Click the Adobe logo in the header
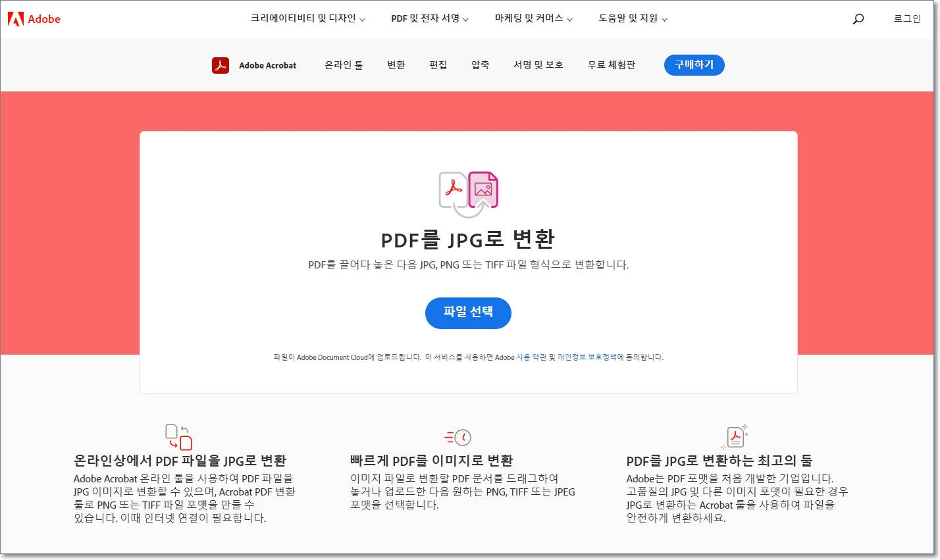The image size is (940, 560). coord(34,19)
